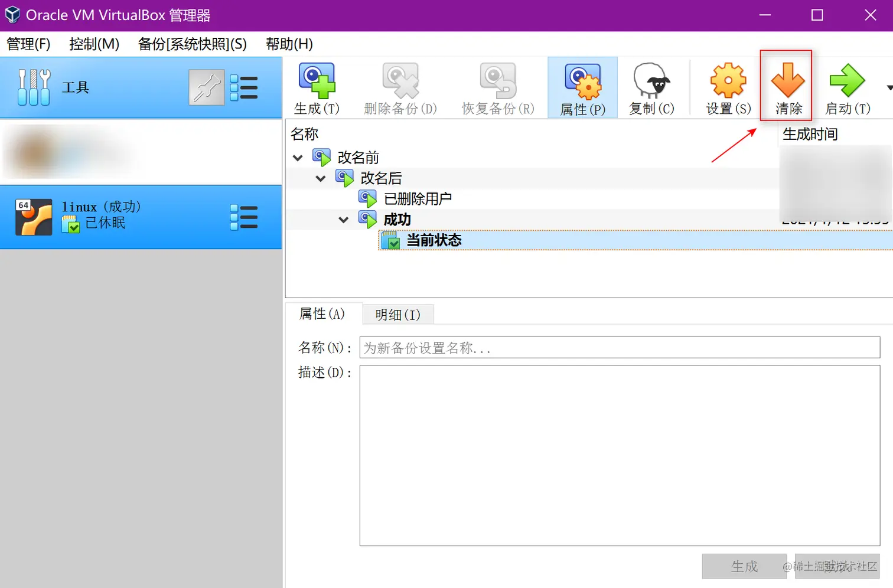Click the VirtualBox logo in title bar

12,15
